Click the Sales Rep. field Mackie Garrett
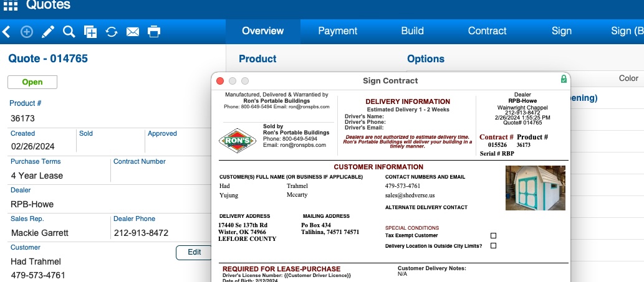The width and height of the screenshot is (644, 282). point(40,233)
